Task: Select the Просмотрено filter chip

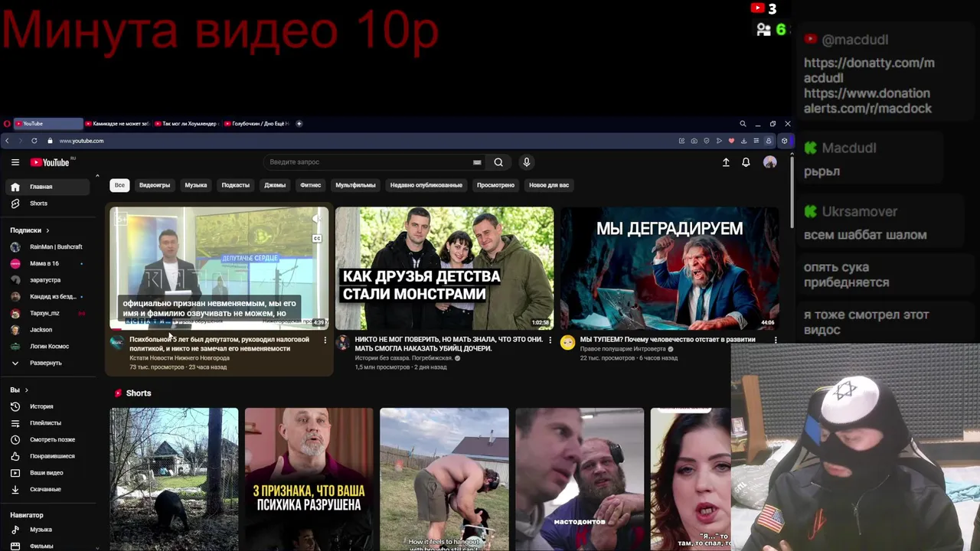Action: click(496, 185)
